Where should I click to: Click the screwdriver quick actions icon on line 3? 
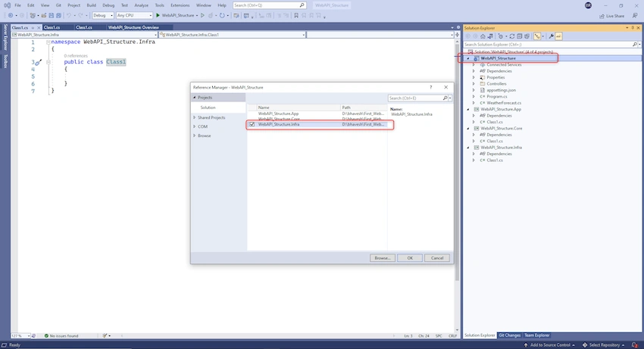(38, 62)
